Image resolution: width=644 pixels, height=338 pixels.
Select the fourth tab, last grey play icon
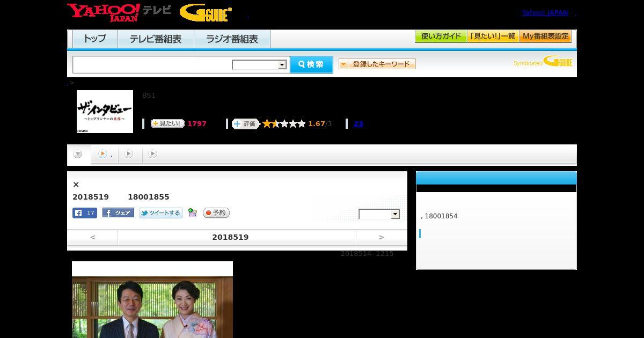(153, 154)
